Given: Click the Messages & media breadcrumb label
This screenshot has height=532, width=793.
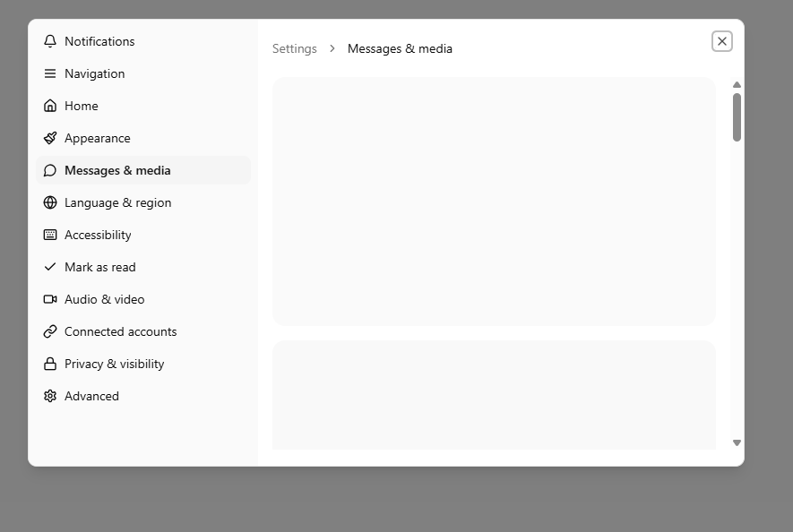Looking at the screenshot, I should [x=400, y=48].
